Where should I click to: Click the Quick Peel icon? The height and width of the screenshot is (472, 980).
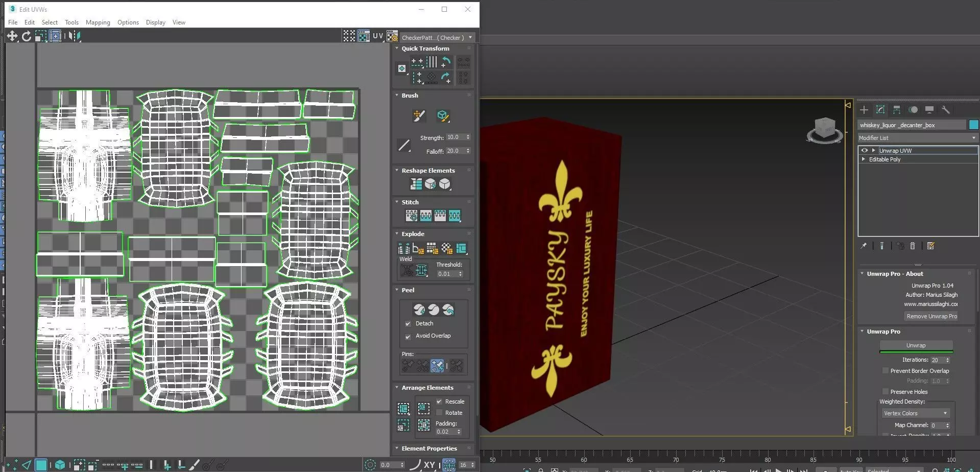pos(419,310)
